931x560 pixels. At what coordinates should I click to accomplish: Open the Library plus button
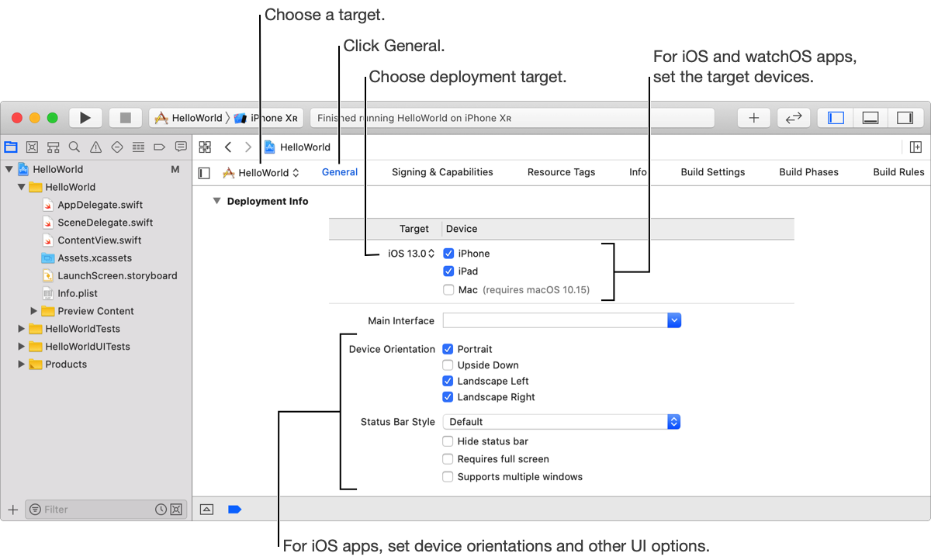click(x=753, y=118)
